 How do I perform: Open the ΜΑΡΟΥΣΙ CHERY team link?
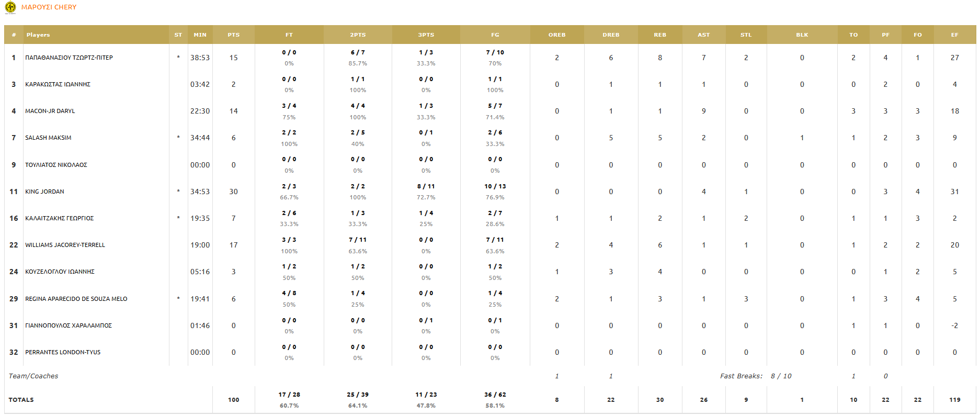pyautogui.click(x=49, y=7)
